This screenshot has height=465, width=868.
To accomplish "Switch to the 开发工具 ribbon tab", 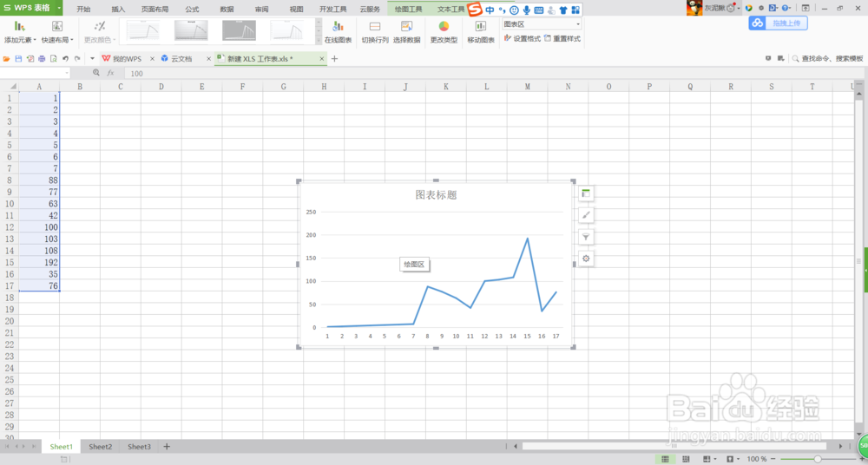I will [333, 9].
